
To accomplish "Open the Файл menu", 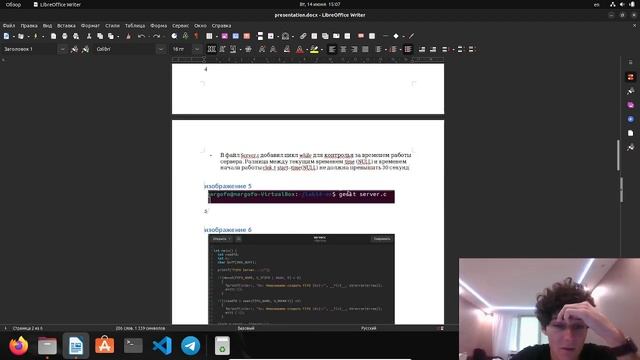I will (x=9, y=26).
